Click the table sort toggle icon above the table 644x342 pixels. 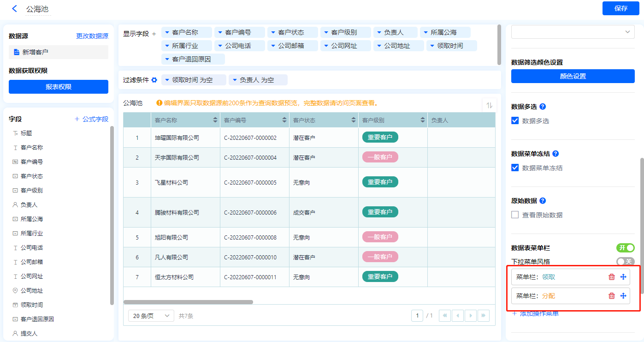pyautogui.click(x=489, y=105)
